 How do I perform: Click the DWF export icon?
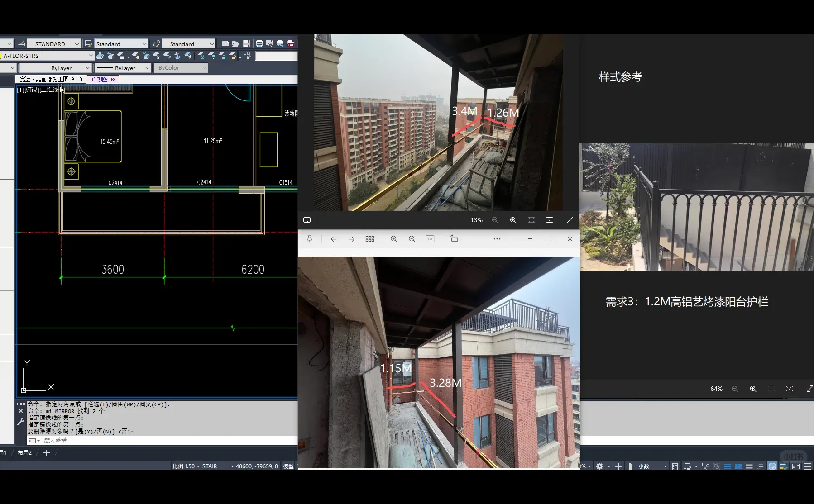pyautogui.click(x=291, y=44)
